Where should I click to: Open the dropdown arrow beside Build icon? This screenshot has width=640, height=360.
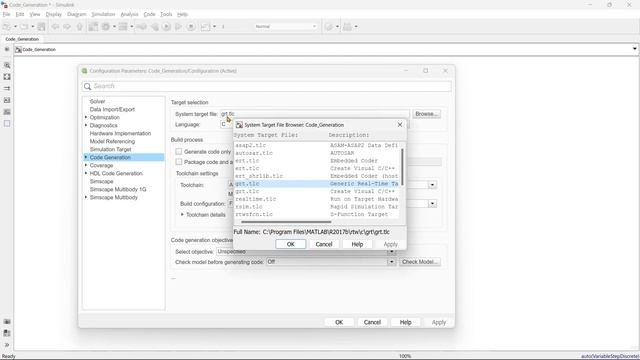(x=356, y=27)
